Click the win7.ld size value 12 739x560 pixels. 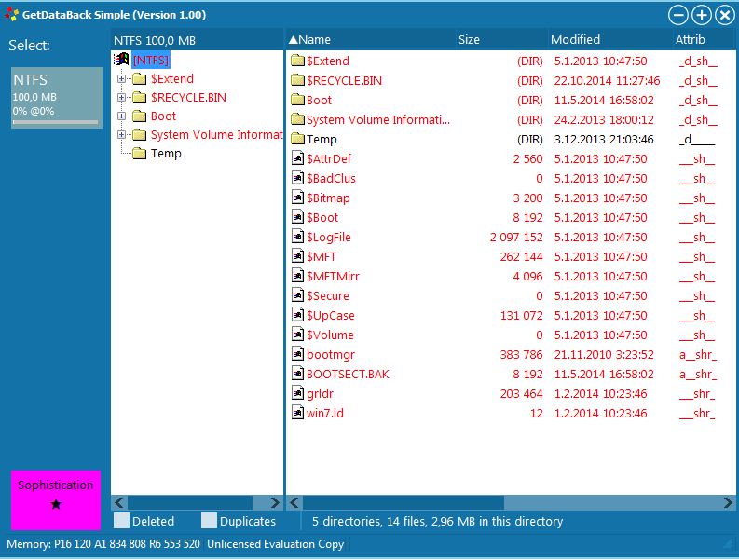pyautogui.click(x=537, y=414)
